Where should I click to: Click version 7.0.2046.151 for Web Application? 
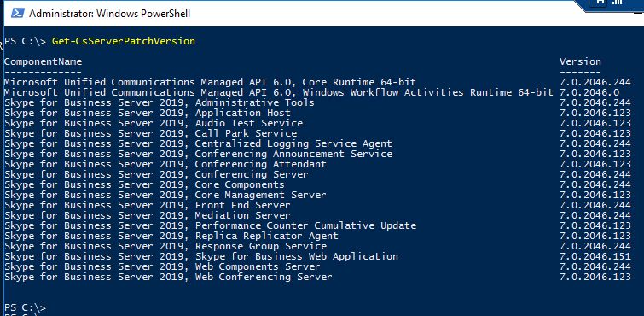click(x=595, y=257)
